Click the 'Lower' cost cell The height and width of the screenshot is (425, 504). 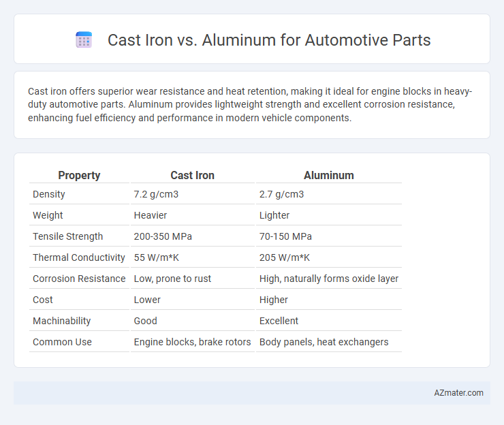pos(147,300)
